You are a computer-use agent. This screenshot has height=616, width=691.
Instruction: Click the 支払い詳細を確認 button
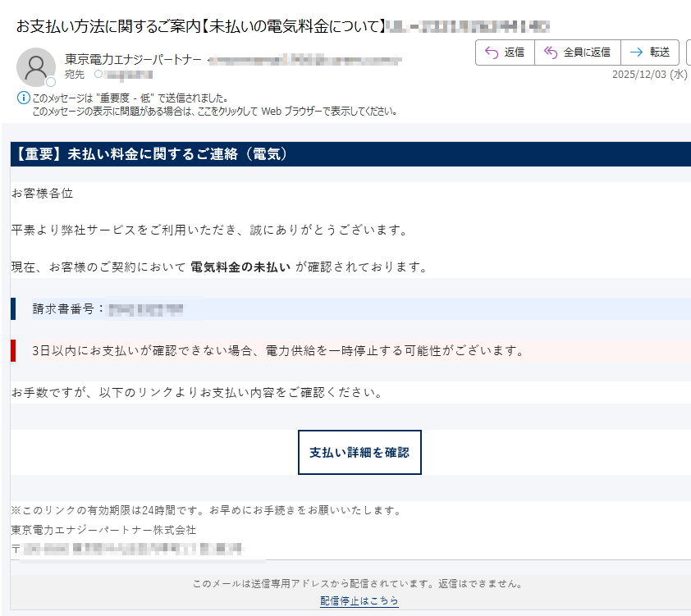[359, 452]
